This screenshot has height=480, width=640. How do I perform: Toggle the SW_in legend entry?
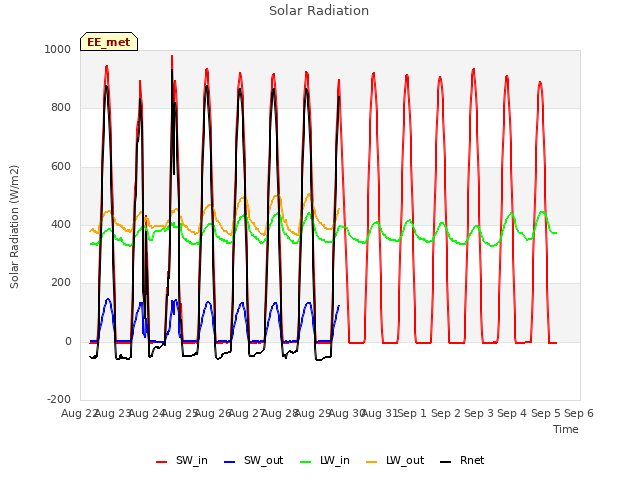click(182, 461)
